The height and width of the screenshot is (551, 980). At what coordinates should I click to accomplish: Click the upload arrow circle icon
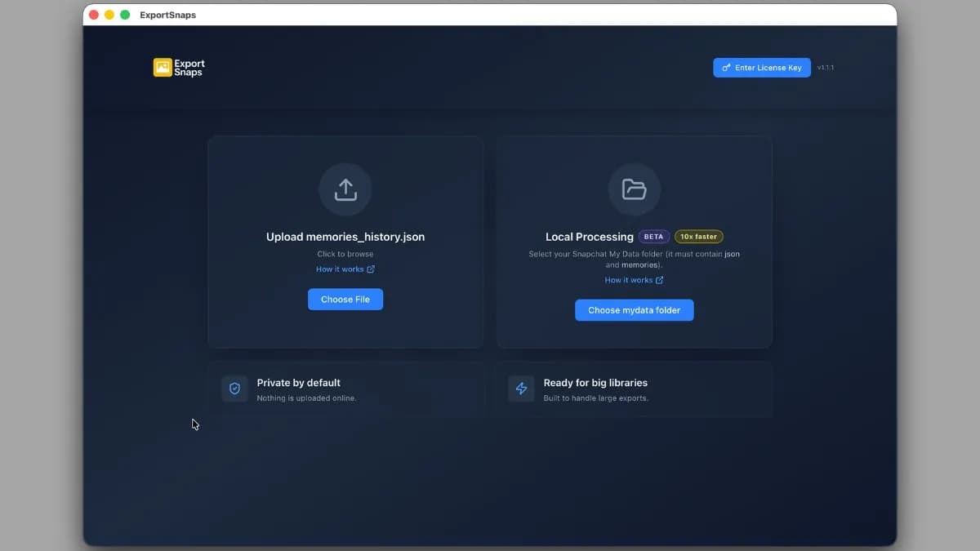click(x=345, y=189)
